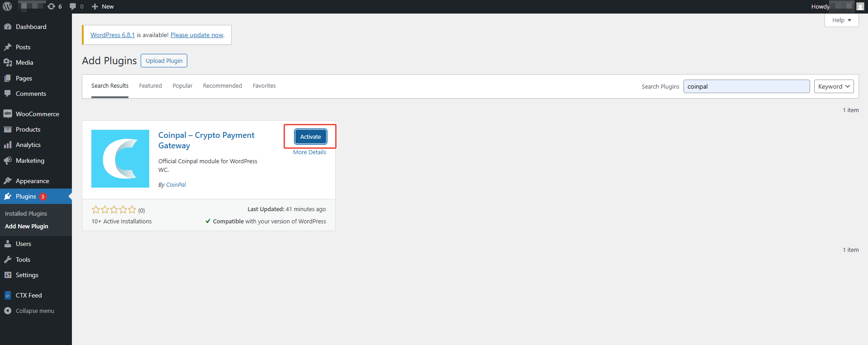Open CTX Feed in the sidebar
This screenshot has height=345, width=868.
28,295
